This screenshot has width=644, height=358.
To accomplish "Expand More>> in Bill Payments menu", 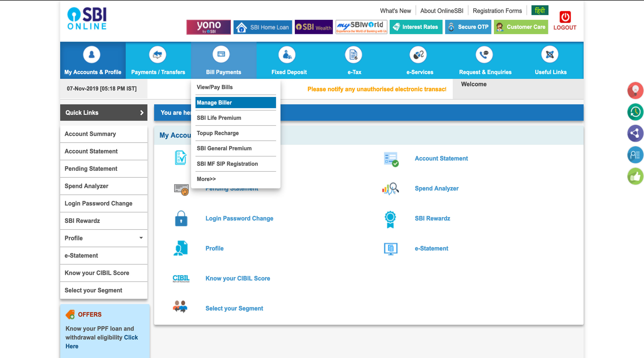I will pos(206,179).
